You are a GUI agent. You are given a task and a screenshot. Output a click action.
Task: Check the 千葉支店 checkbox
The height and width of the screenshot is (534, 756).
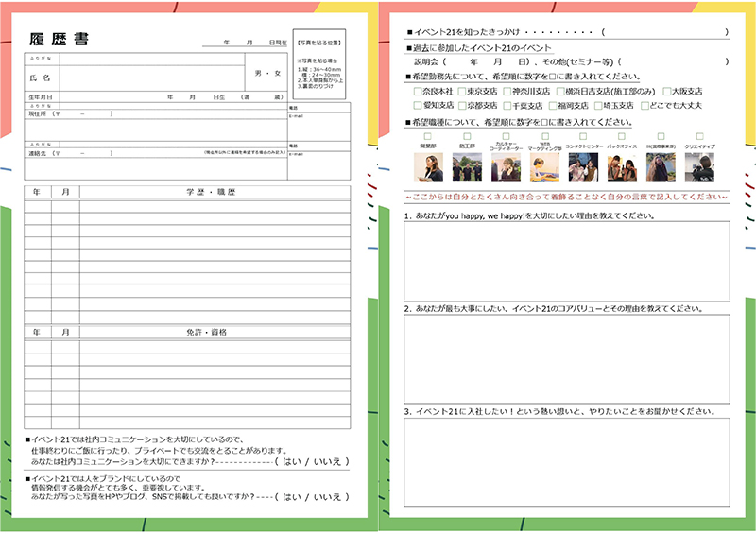click(x=507, y=105)
